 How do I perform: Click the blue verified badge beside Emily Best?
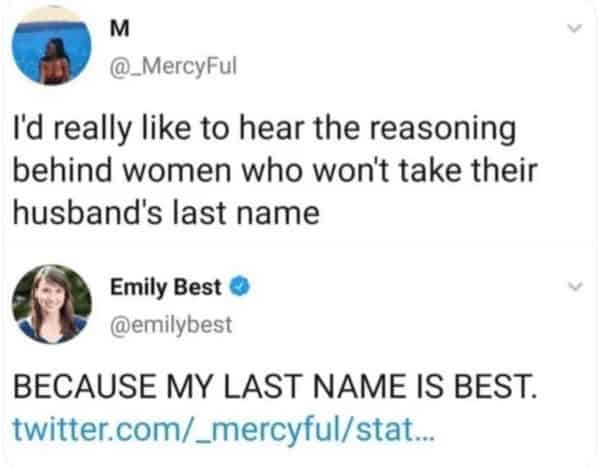click(240, 287)
